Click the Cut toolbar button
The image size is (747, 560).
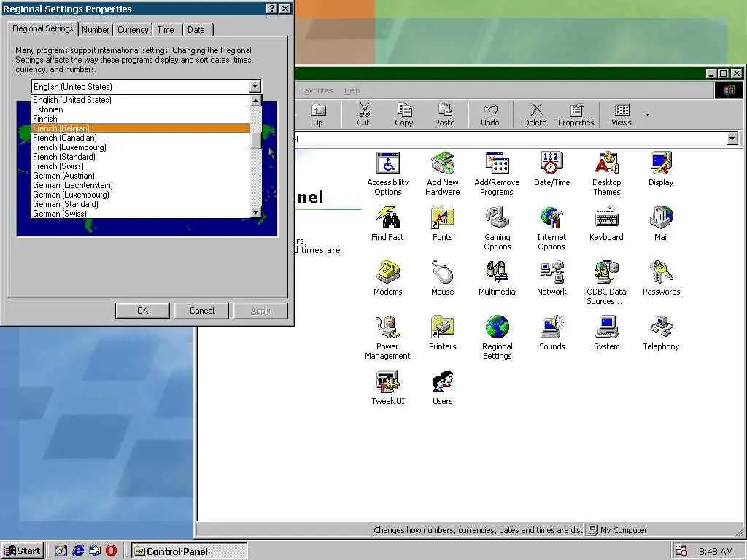(x=363, y=115)
